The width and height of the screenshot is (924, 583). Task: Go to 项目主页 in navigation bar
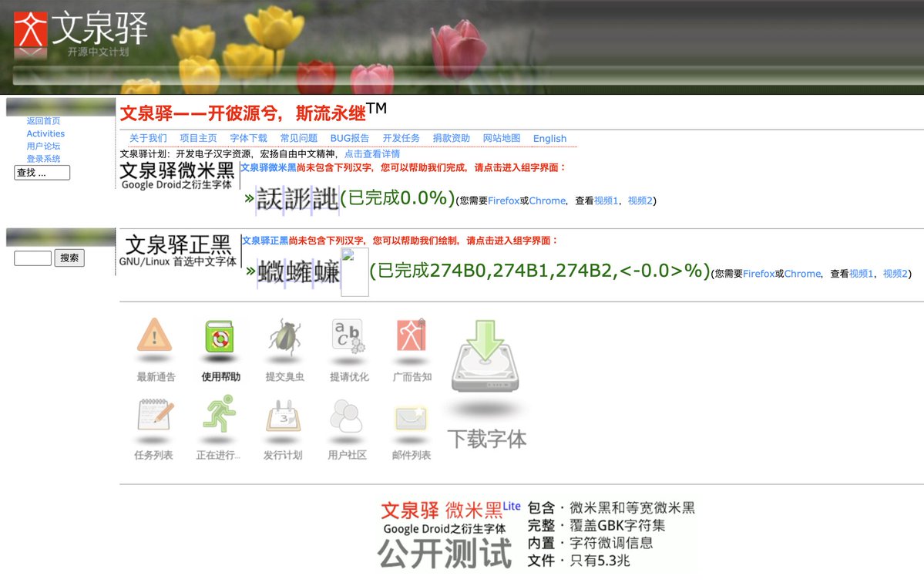(x=198, y=138)
